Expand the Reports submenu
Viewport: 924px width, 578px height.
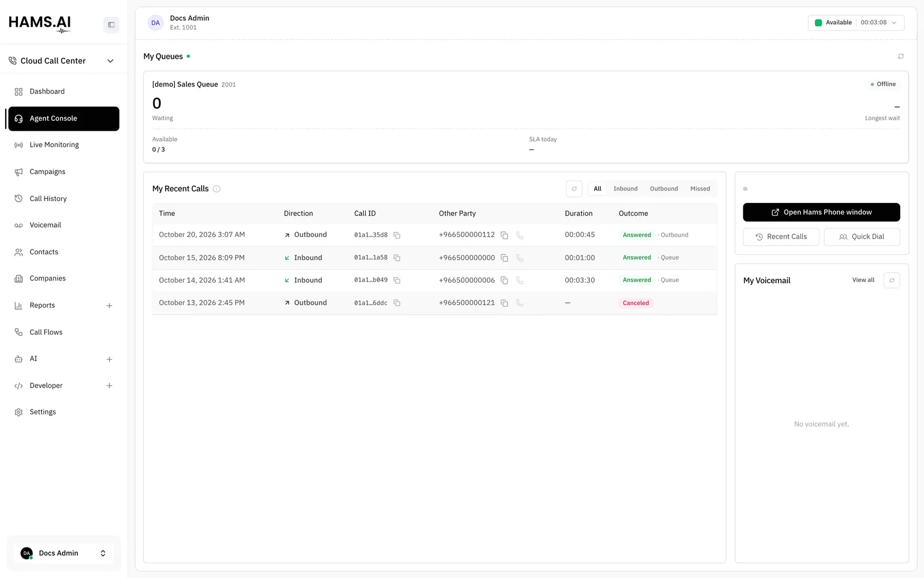109,306
